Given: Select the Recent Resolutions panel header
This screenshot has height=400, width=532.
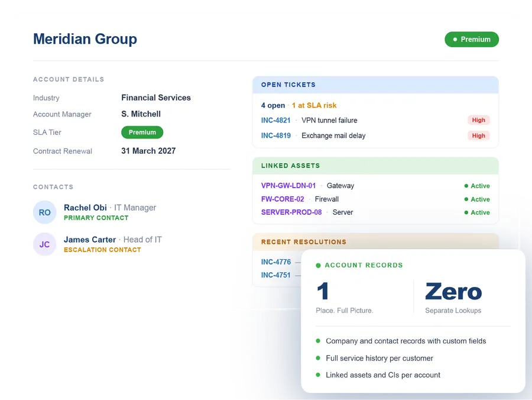Looking at the screenshot, I should (x=375, y=242).
